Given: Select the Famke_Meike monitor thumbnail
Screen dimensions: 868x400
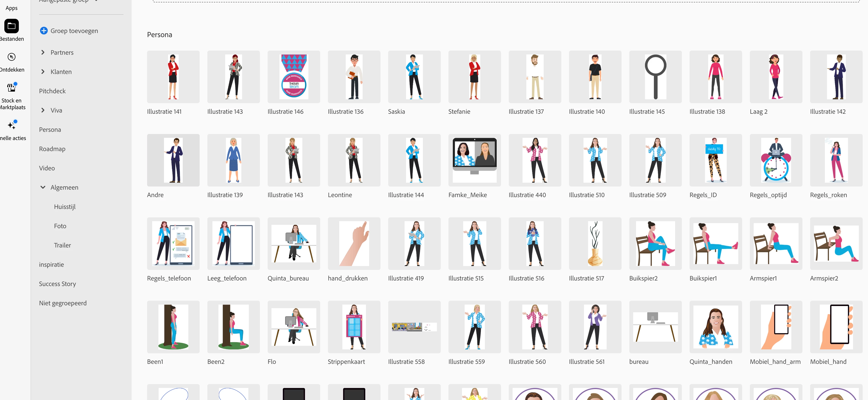Looking at the screenshot, I should tap(474, 160).
